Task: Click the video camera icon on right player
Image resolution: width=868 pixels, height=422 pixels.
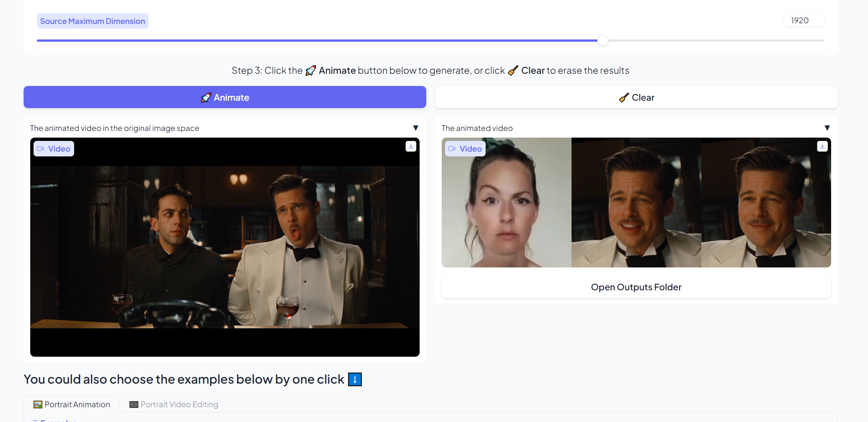Action: click(452, 149)
